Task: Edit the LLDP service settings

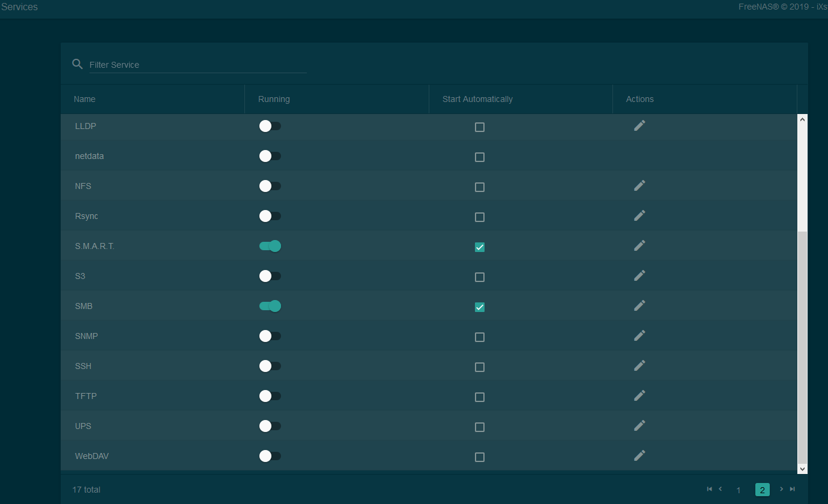Action: pos(639,125)
